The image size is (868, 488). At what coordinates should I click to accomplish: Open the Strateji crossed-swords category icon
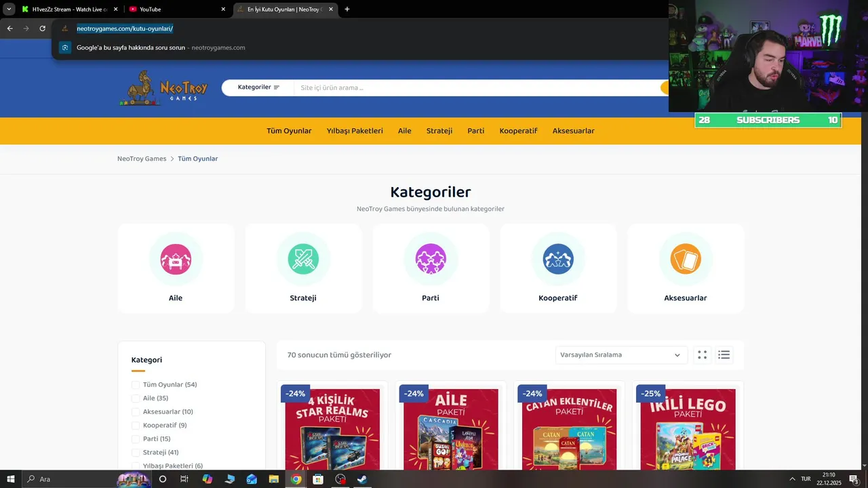pos(303,259)
